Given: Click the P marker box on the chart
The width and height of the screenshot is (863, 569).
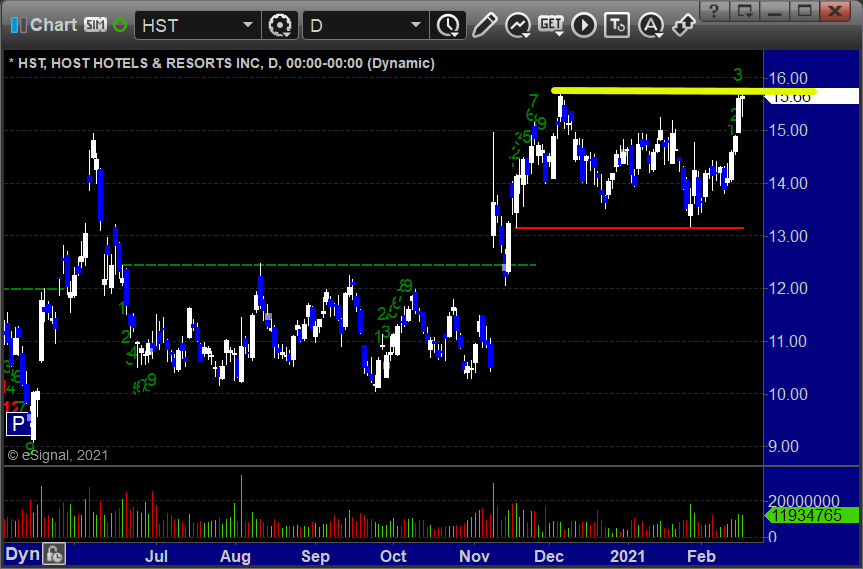Looking at the screenshot, I should tap(19, 424).
